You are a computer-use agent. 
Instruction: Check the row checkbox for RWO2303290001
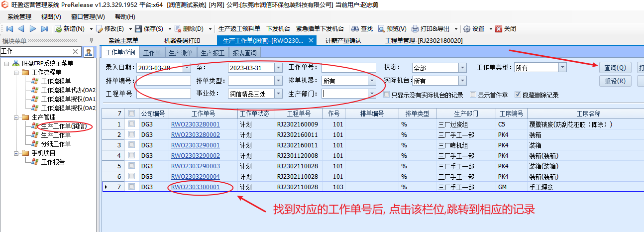[x=132, y=145]
